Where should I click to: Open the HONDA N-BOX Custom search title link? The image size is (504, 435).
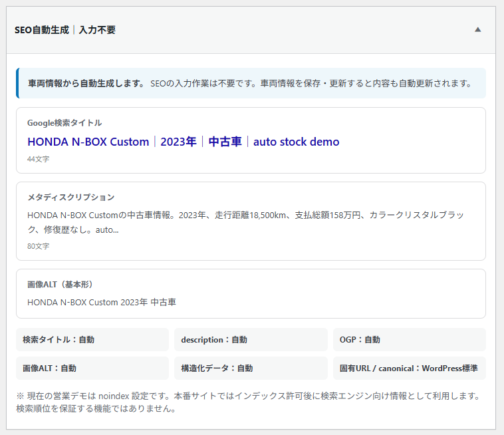[x=184, y=142]
